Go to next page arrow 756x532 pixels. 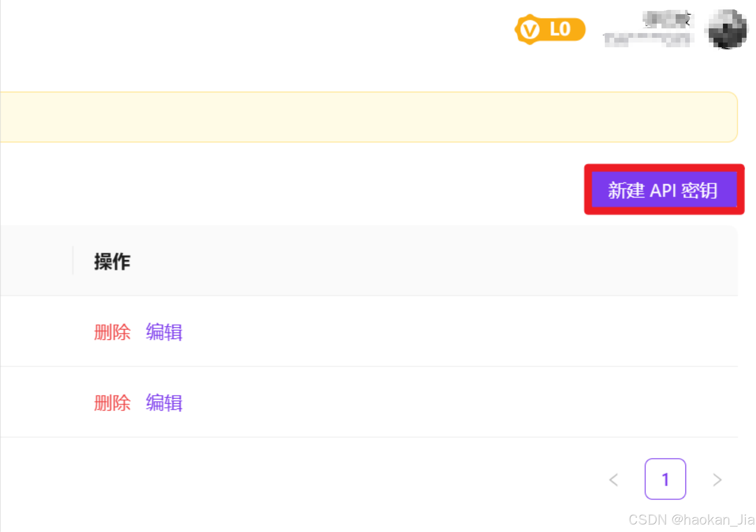pos(717,479)
